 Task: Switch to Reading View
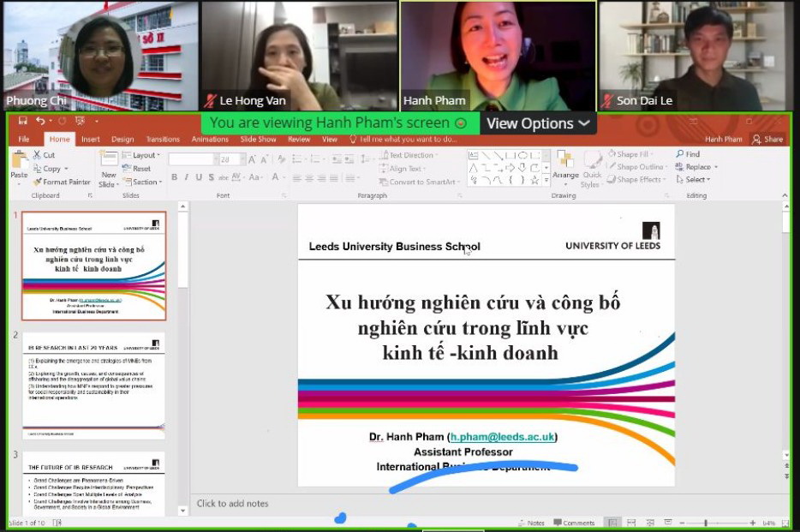click(x=650, y=523)
